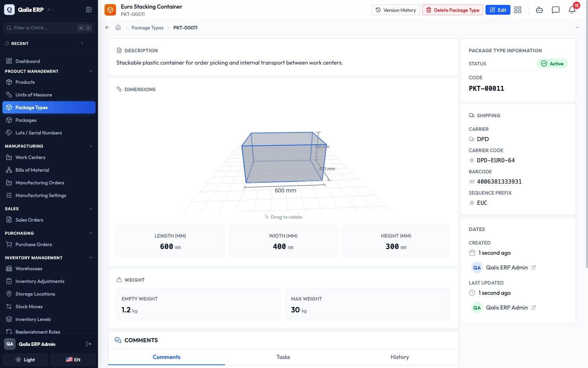
Task: Go back using the left arrow
Action: tap(107, 27)
